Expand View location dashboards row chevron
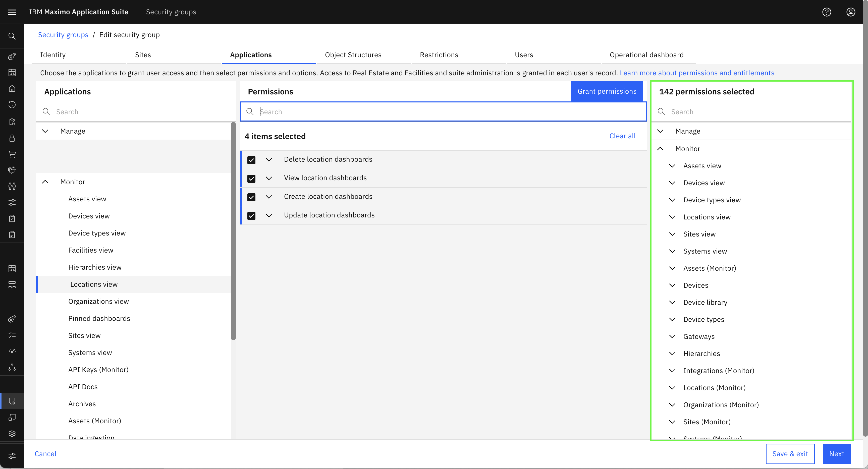 pyautogui.click(x=269, y=178)
